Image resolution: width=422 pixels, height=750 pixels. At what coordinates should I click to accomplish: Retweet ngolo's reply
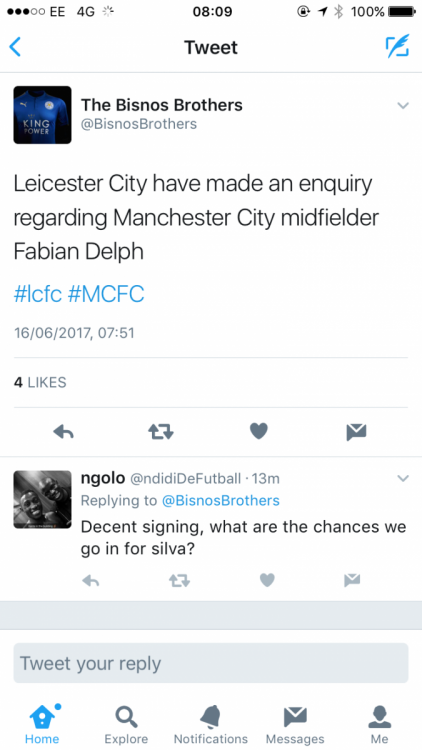[x=179, y=581]
